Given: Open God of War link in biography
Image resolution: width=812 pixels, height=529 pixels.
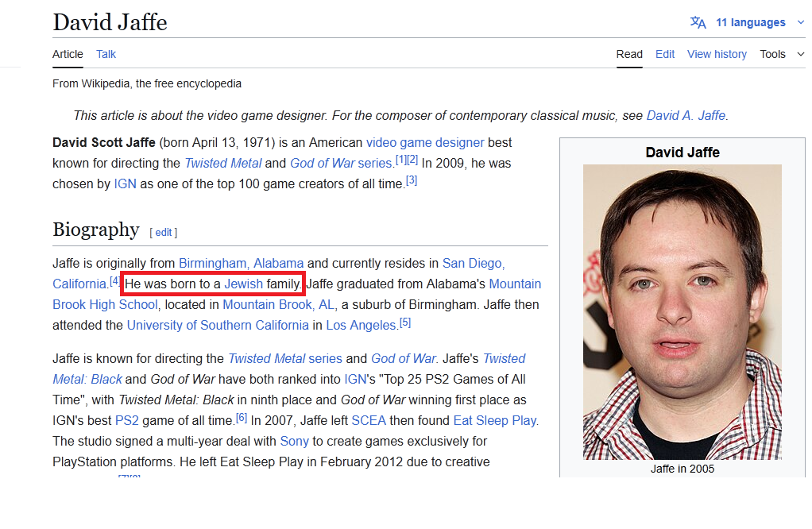Looking at the screenshot, I should [x=404, y=358].
